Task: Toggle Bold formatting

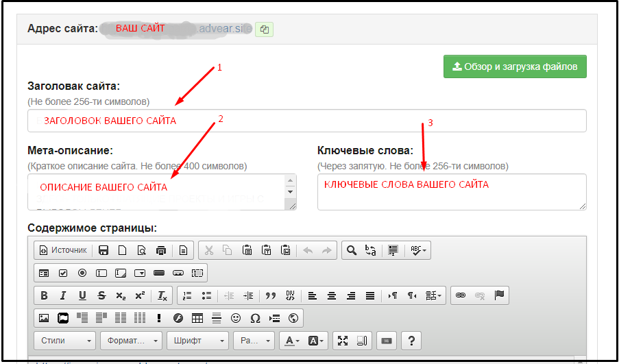Action: (44, 295)
